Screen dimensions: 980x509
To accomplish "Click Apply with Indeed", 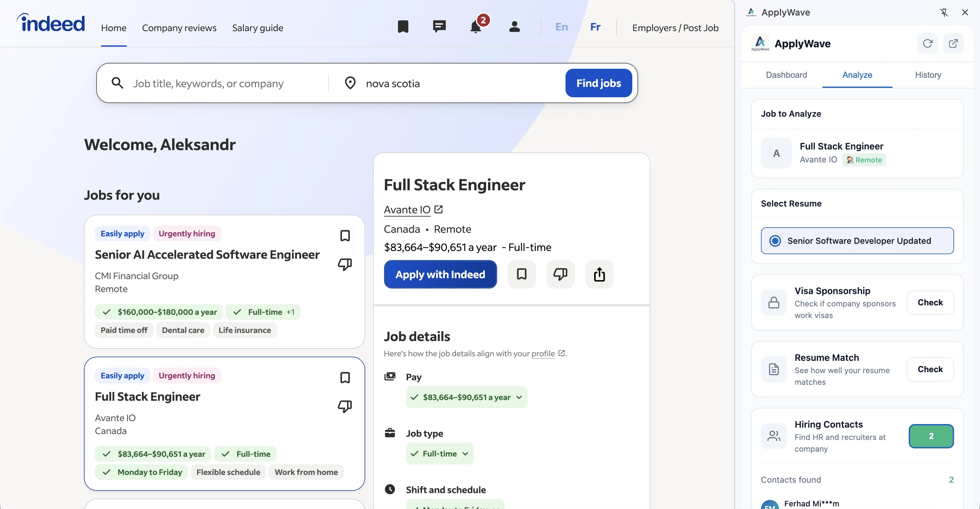I will (440, 274).
